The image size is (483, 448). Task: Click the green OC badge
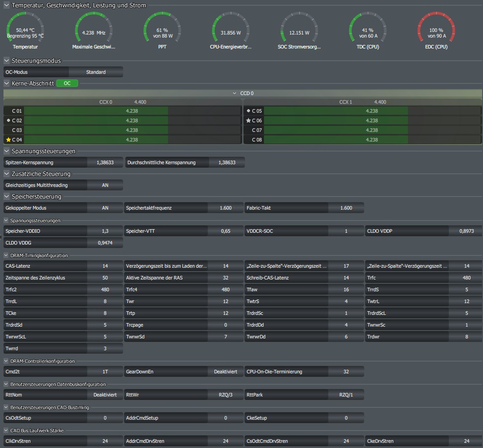click(x=67, y=83)
